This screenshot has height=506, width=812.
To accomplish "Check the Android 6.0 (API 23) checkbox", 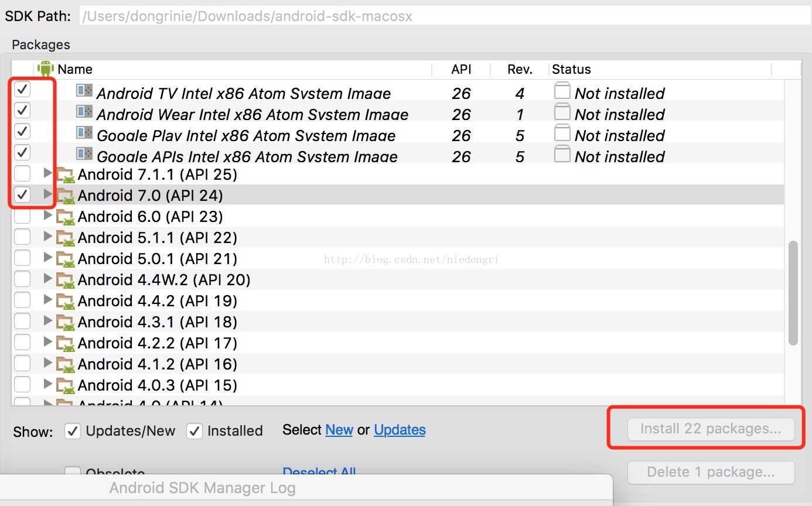I will click(22, 216).
